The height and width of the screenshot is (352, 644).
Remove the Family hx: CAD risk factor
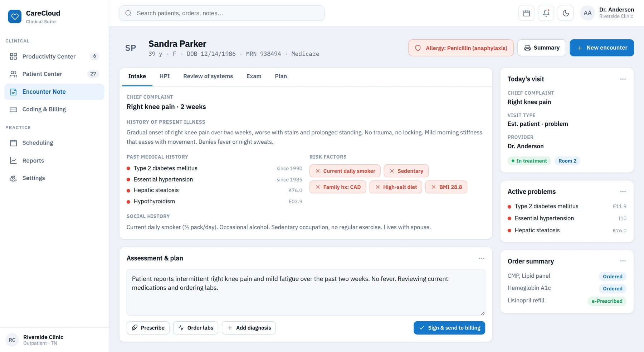318,187
